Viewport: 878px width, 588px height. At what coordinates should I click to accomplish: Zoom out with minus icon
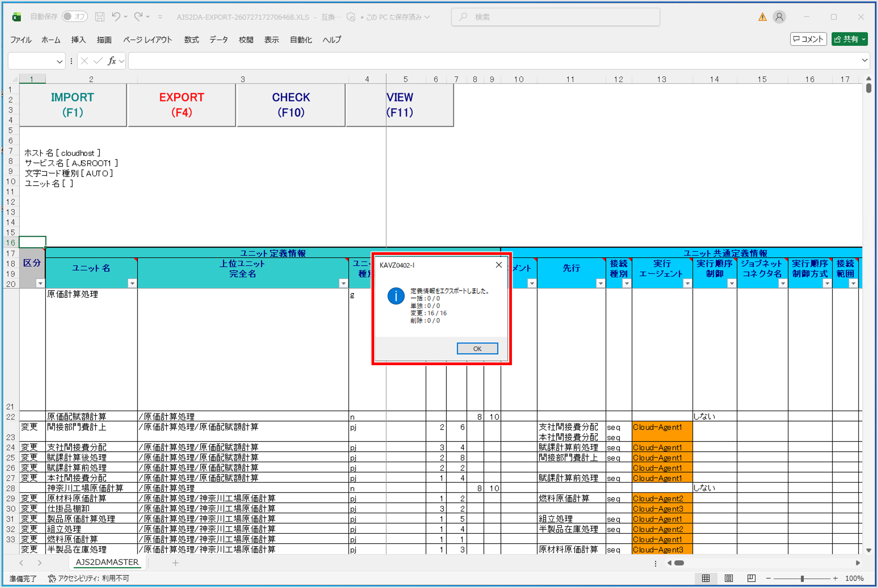coord(768,578)
